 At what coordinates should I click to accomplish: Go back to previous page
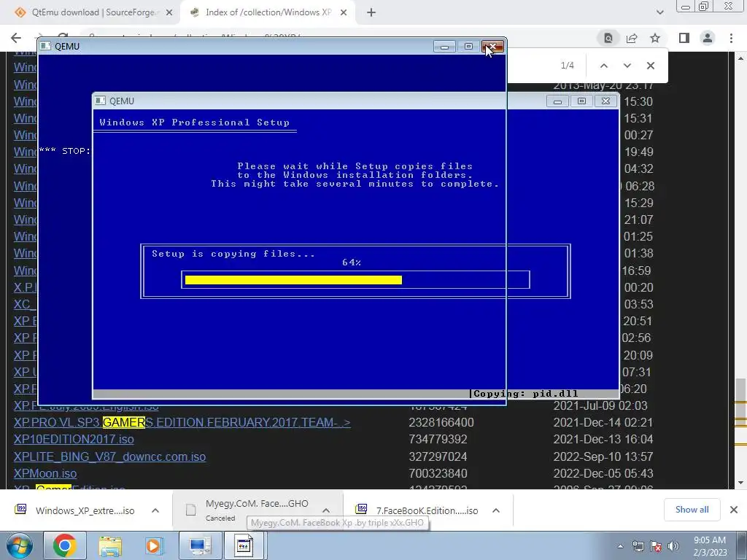(16, 38)
